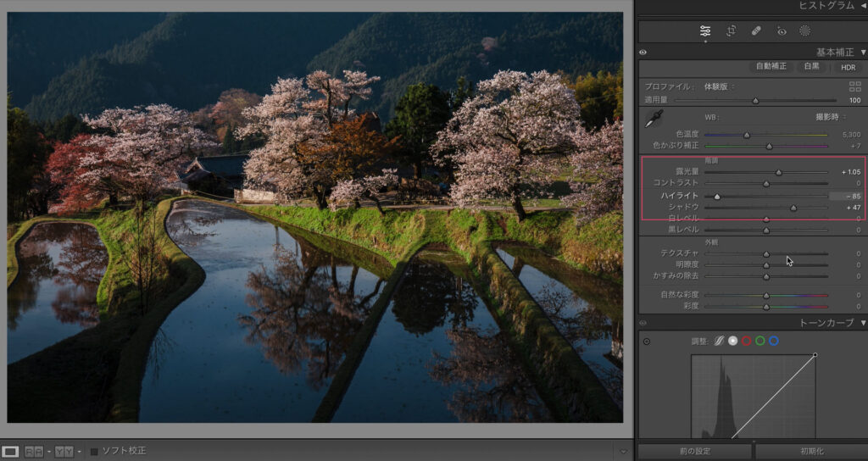Open the profile browser grid icon
The width and height of the screenshot is (868, 461).
854,86
